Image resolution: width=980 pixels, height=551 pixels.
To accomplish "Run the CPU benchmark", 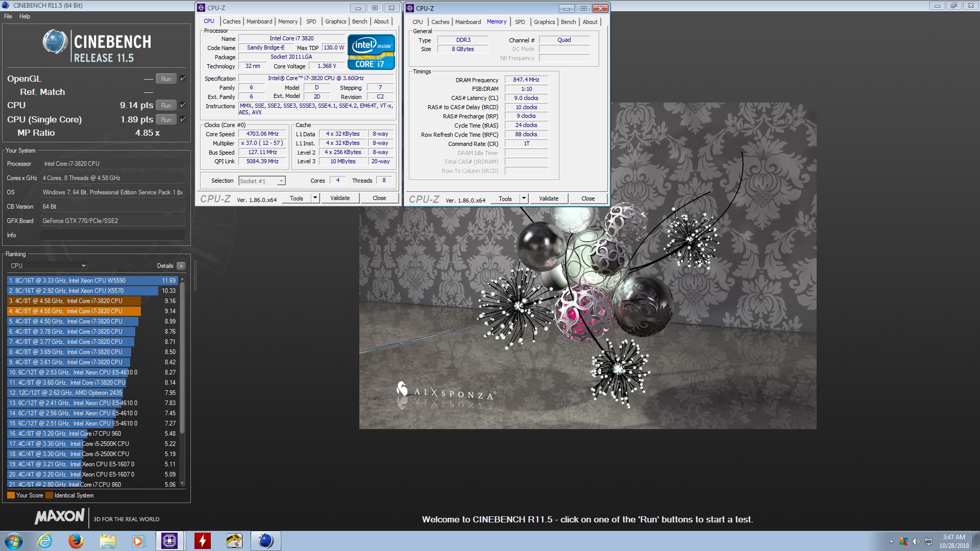I will tap(166, 105).
